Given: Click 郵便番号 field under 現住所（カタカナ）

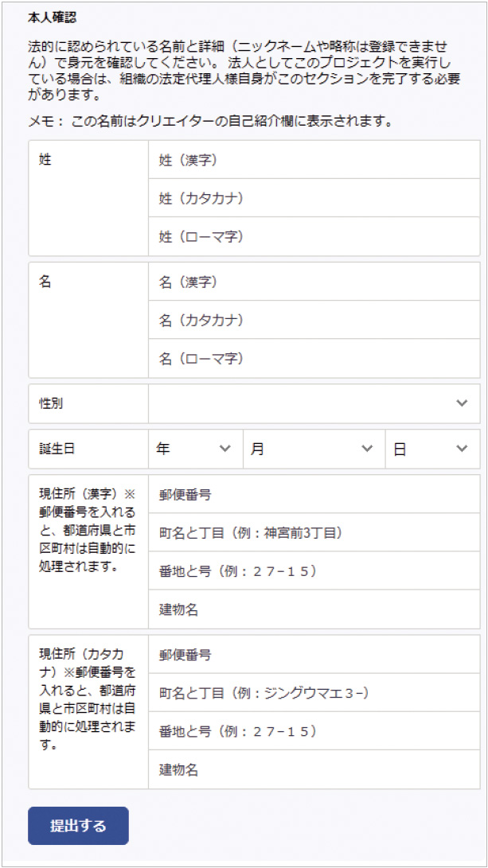Looking at the screenshot, I should click(314, 655).
